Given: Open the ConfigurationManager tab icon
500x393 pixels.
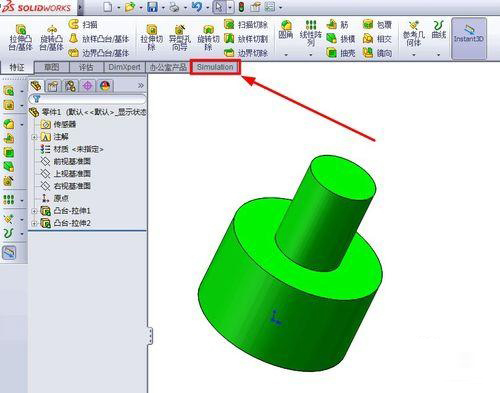Looking at the screenshot, I should [x=70, y=86].
